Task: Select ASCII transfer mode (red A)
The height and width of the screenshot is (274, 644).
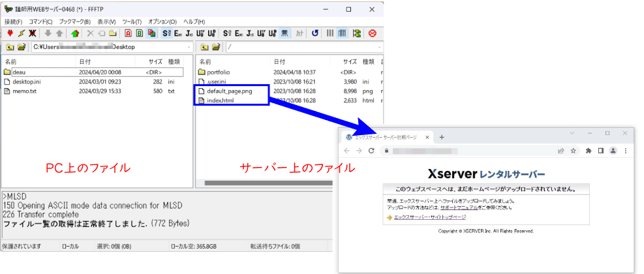Action: (x=129, y=33)
